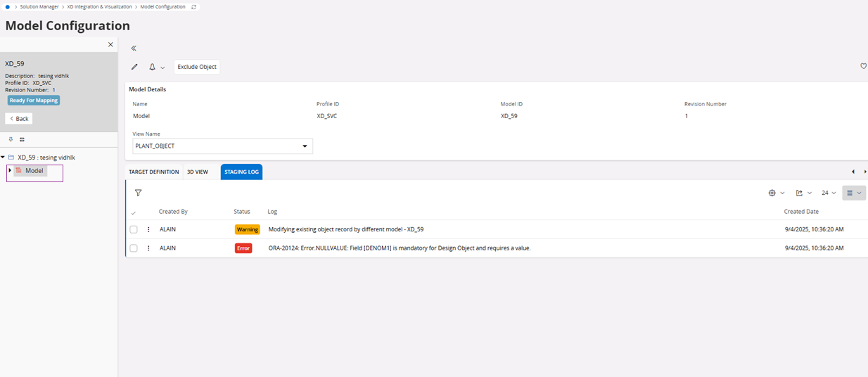Click the pencil edit icon
The width and height of the screenshot is (868, 377).
(134, 67)
